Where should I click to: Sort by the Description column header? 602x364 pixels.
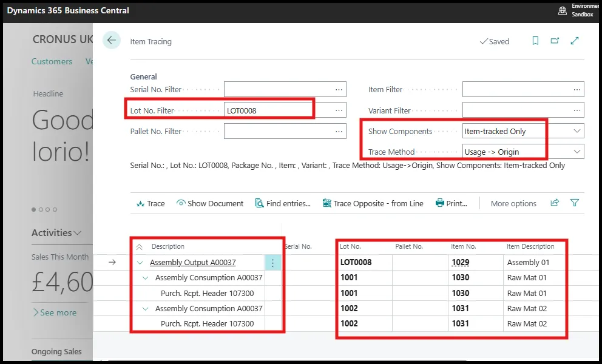click(x=167, y=246)
